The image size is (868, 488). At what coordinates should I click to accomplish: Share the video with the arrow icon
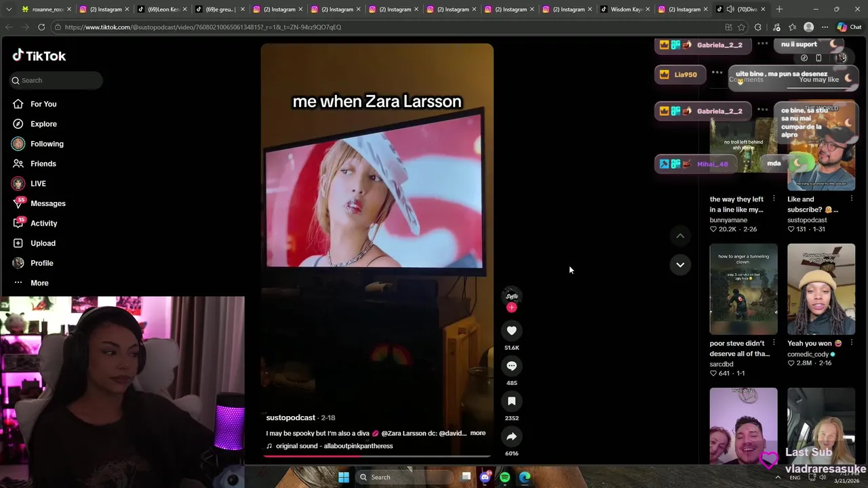tap(511, 436)
